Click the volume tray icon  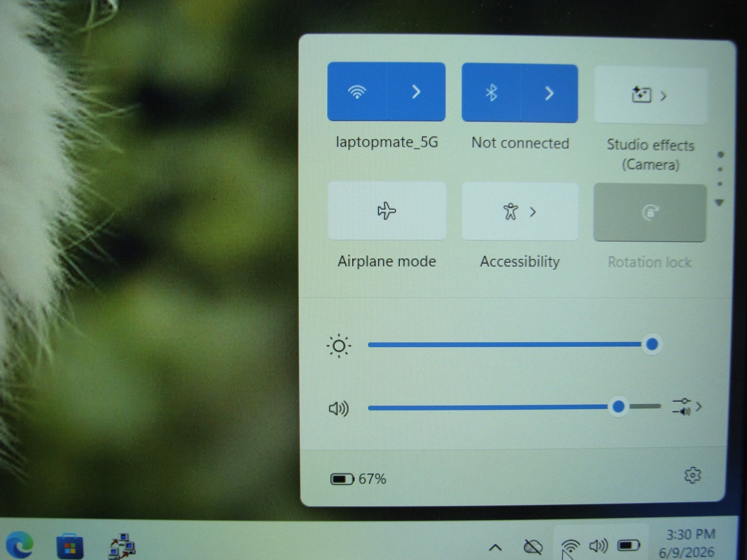click(x=598, y=545)
